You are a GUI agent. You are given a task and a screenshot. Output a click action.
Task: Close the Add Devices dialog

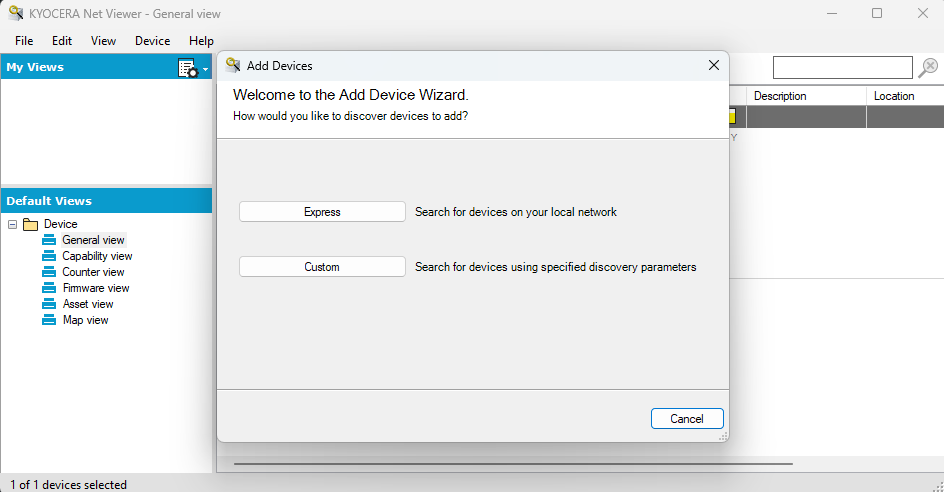(714, 65)
